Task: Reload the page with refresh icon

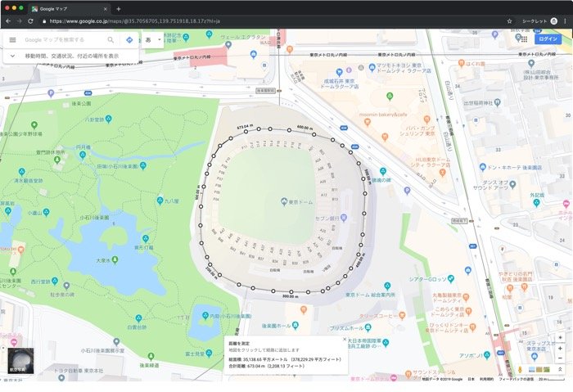Action: tap(31, 21)
